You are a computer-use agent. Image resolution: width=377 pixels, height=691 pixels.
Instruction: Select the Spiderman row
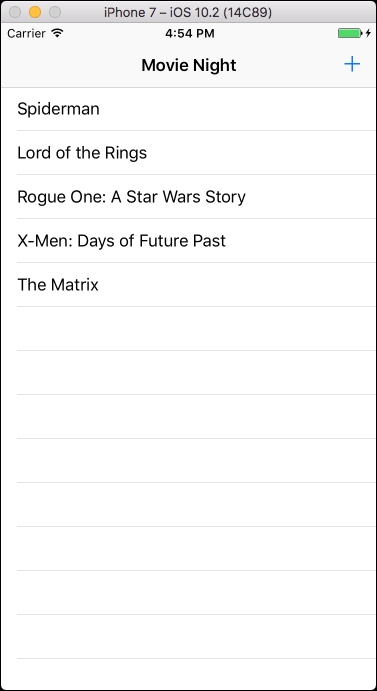[188, 109]
